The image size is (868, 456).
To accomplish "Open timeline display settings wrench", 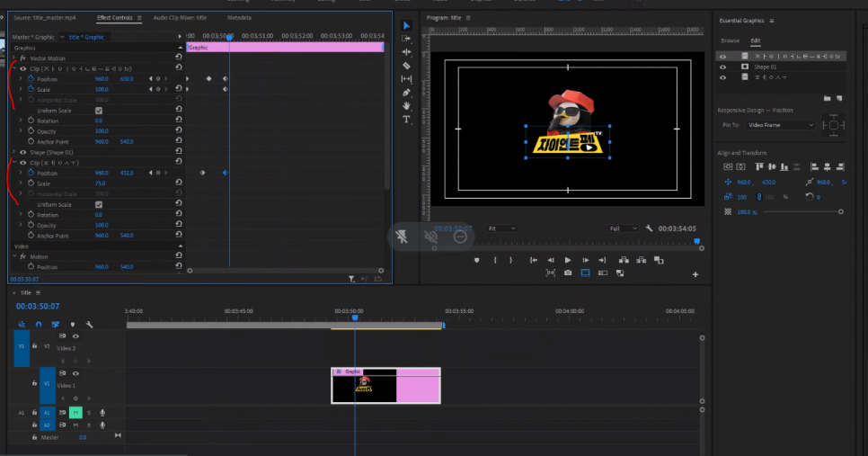I will point(89,324).
